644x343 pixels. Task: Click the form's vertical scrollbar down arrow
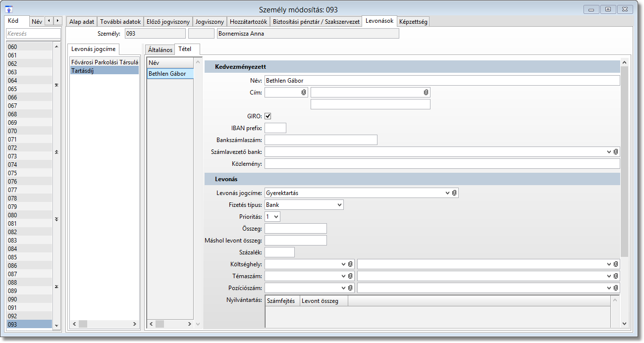[x=624, y=324]
